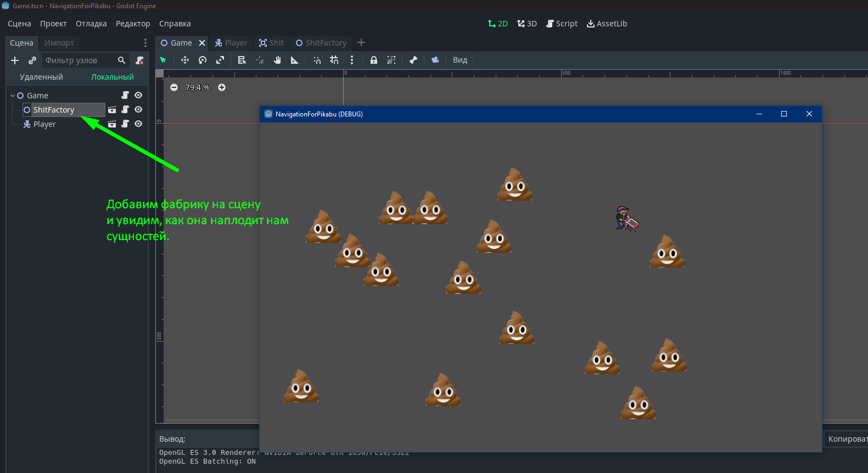Image resolution: width=868 pixels, height=473 pixels.
Task: Open ShitFactory instanced scene in editor
Action: [112, 110]
